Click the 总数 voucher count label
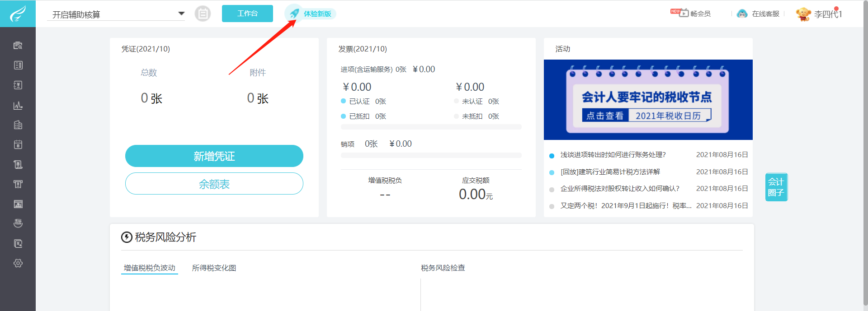868x311 pixels. click(149, 73)
